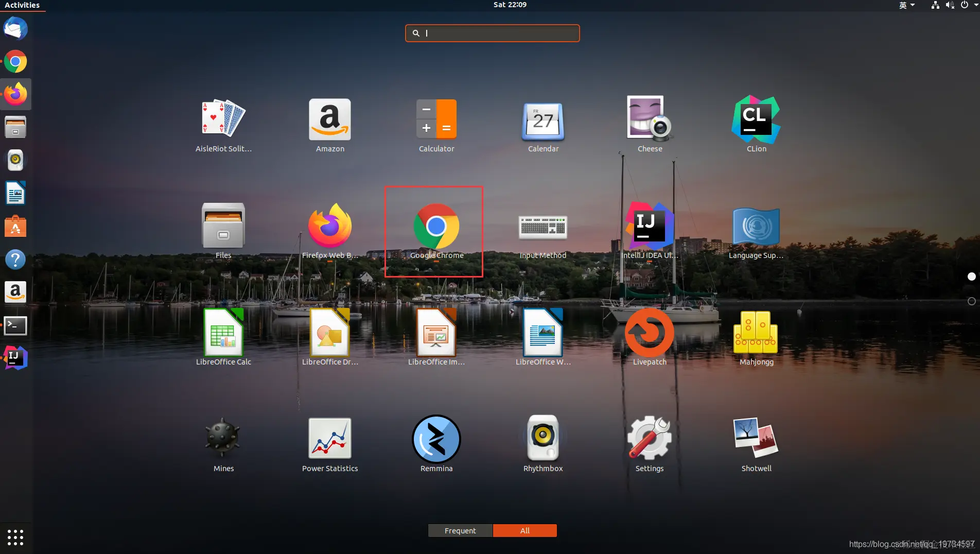The image size is (980, 554).
Task: Click the Activities button
Action: pos(22,5)
